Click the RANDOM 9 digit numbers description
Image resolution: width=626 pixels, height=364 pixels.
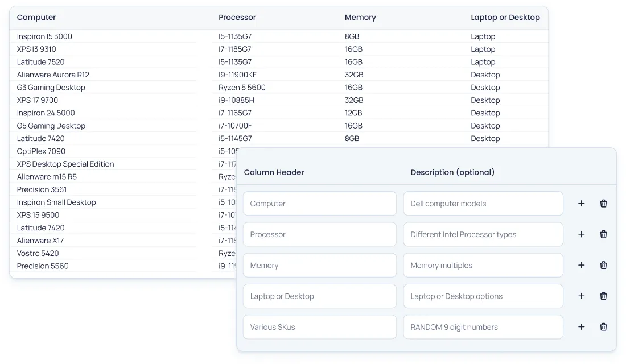click(483, 327)
